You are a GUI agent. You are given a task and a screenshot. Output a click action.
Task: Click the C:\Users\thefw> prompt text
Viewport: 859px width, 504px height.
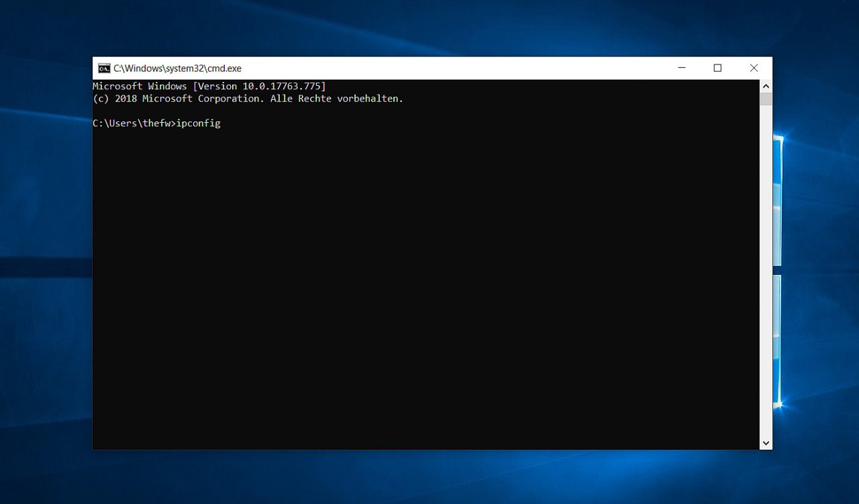[x=134, y=124]
